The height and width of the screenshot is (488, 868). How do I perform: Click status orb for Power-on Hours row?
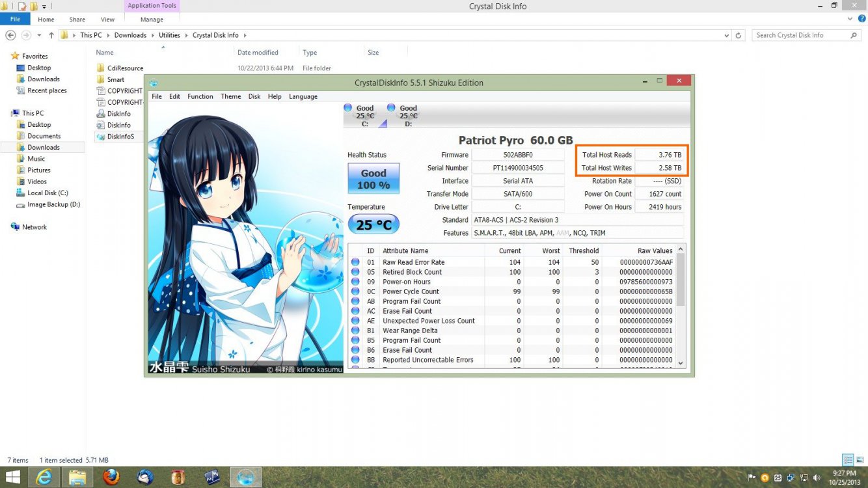click(x=355, y=282)
